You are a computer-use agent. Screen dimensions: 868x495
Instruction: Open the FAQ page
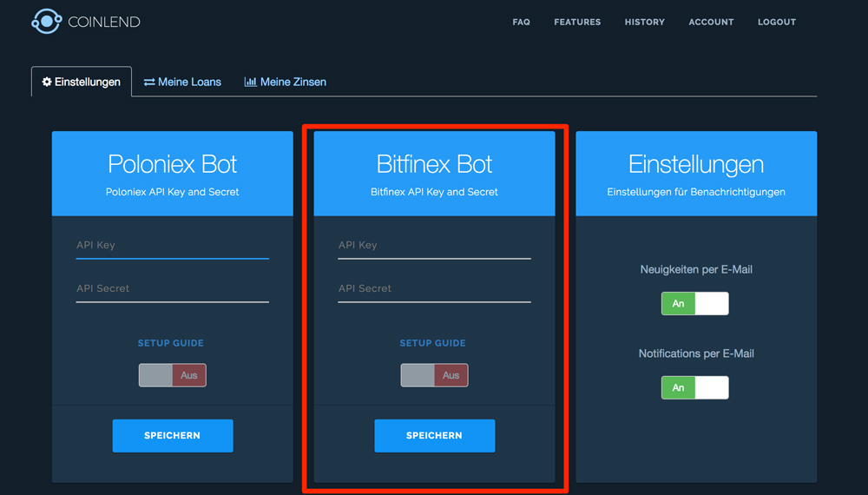521,23
